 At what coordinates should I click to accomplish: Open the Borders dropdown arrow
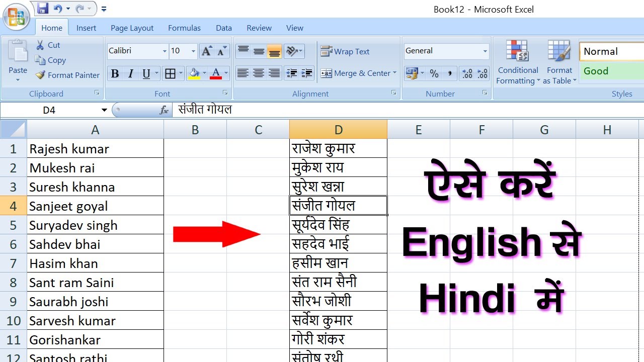[x=181, y=74]
